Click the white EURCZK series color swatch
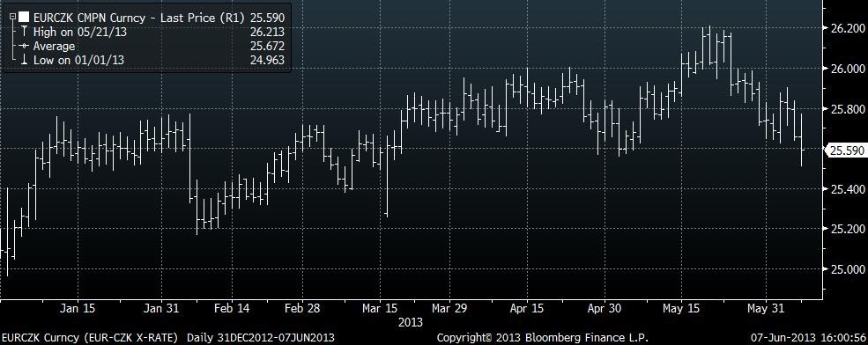 coord(24,18)
